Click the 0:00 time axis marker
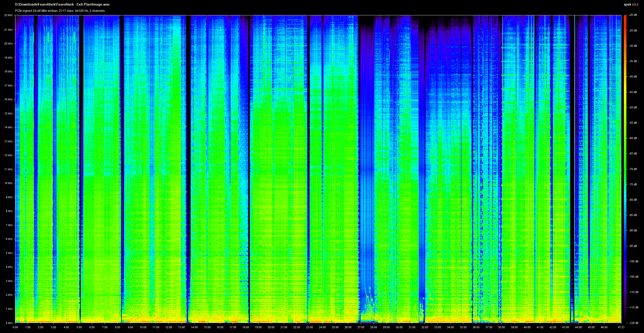The height and width of the screenshot is (333, 644). click(x=15, y=327)
